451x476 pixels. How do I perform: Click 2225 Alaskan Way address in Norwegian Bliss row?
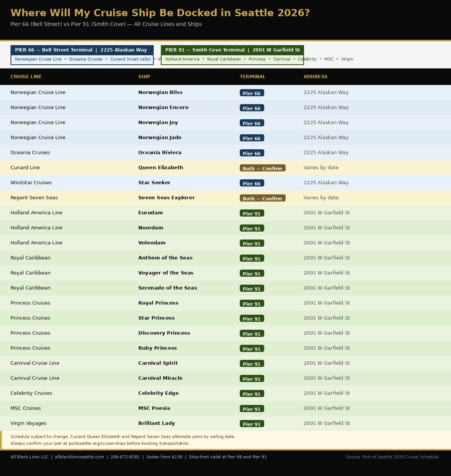[x=326, y=92]
